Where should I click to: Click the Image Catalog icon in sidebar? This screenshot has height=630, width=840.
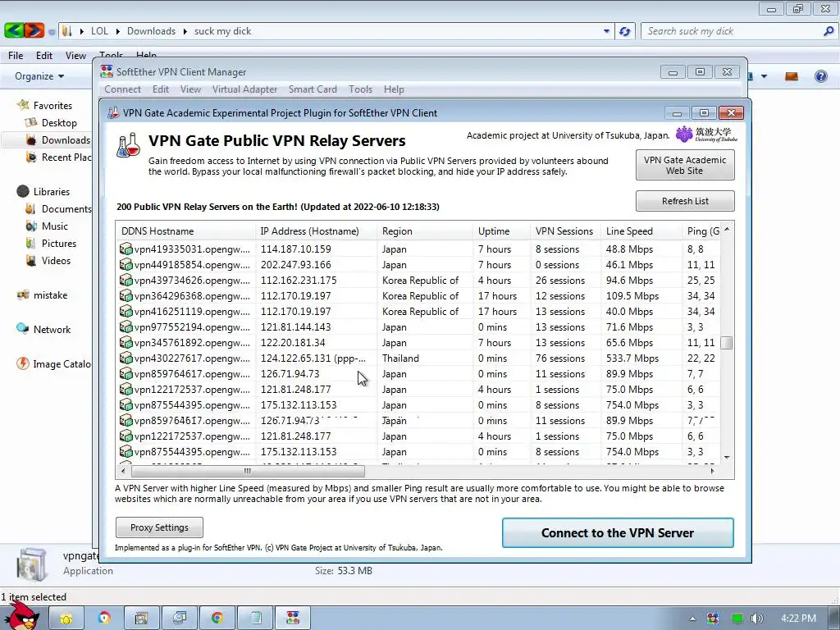pos(22,363)
